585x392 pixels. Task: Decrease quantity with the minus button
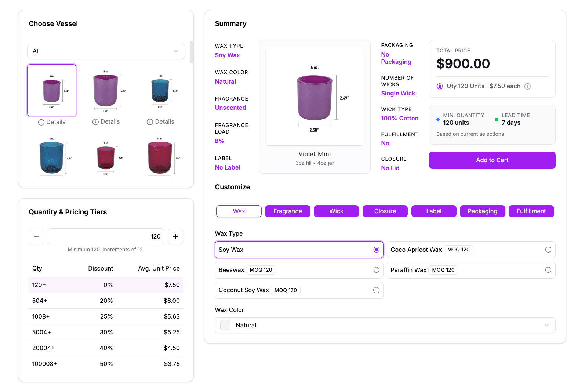[36, 236]
